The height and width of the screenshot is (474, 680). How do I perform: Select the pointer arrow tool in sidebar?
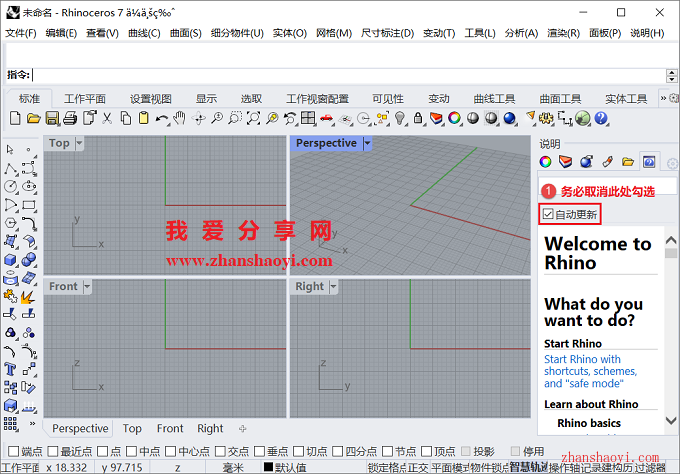coord(10,150)
